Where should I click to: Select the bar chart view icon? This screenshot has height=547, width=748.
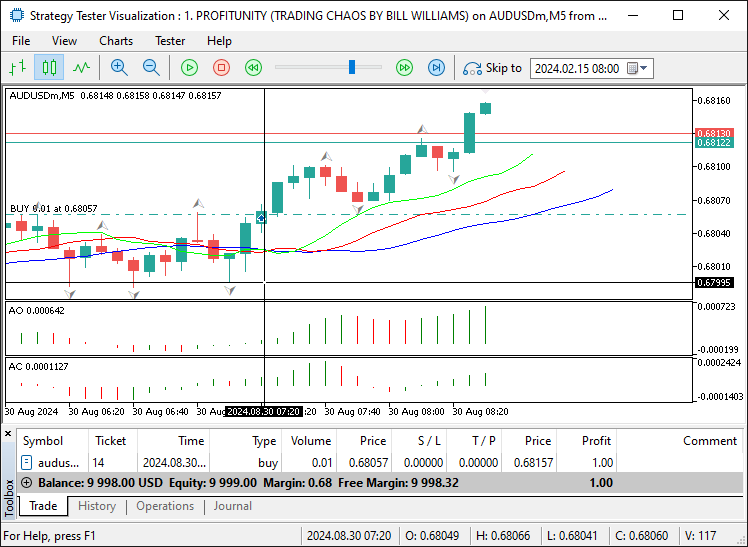[x=18, y=68]
